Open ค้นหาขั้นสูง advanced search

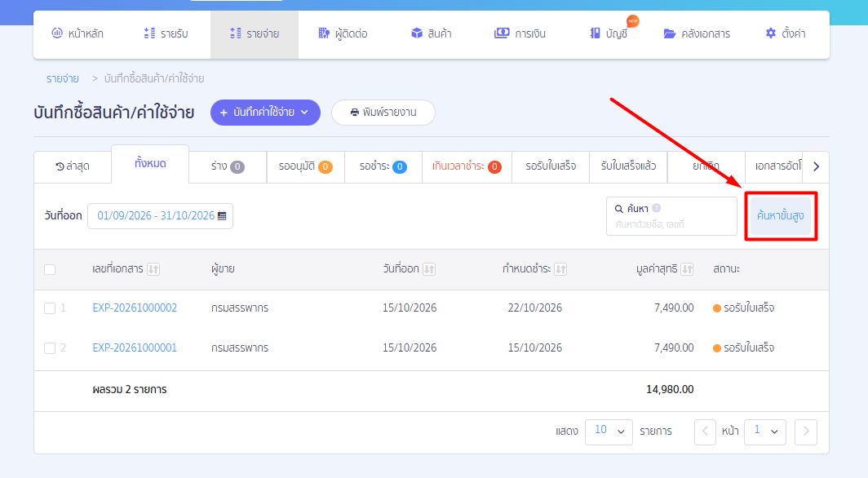click(781, 216)
